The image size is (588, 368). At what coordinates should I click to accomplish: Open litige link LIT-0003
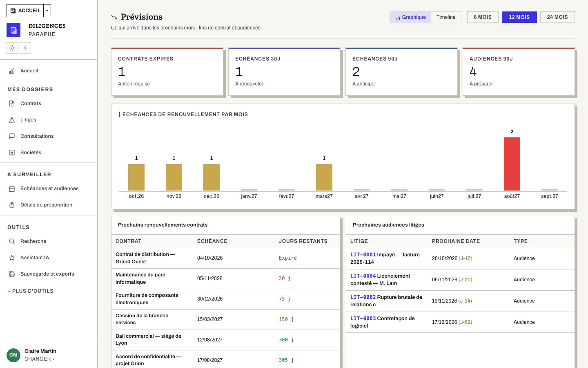pos(363,319)
